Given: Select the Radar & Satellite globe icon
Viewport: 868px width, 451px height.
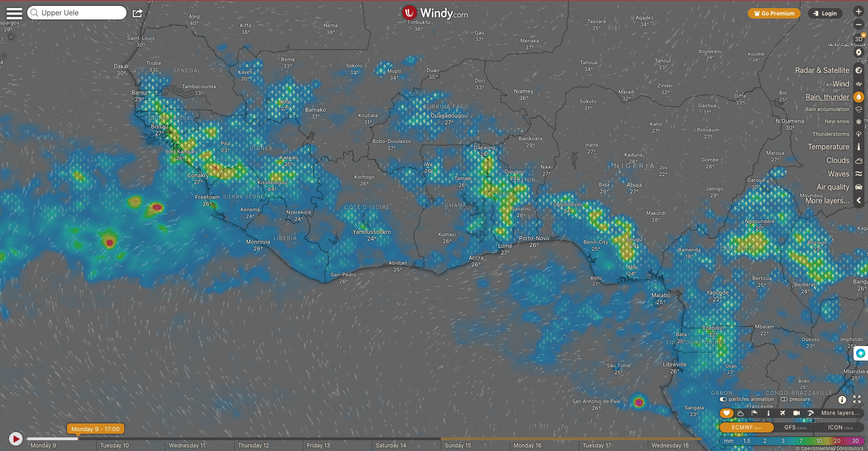Looking at the screenshot, I should pyautogui.click(x=859, y=70).
